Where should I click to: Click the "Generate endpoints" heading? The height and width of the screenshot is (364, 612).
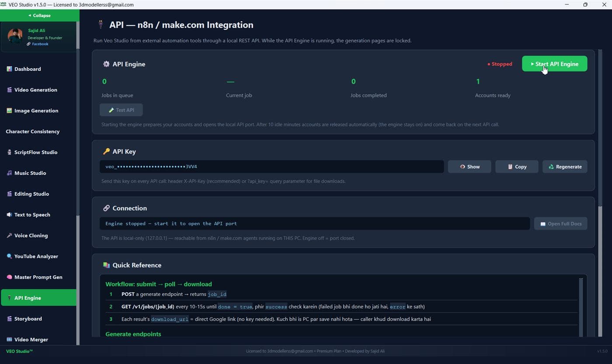point(133,334)
